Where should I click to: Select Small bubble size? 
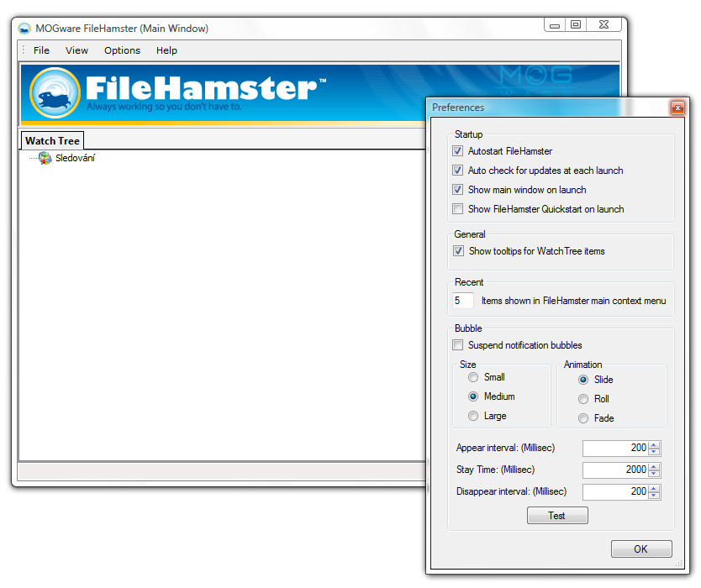pos(473,377)
